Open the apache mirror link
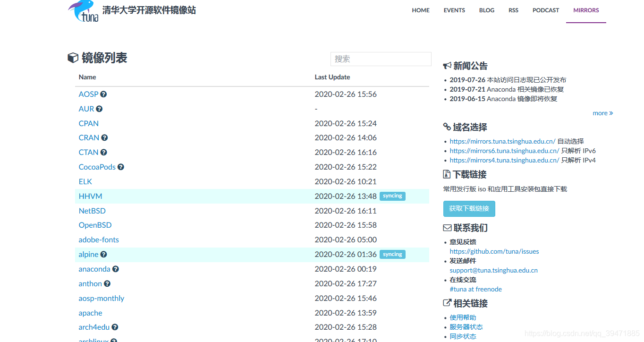 [90, 313]
